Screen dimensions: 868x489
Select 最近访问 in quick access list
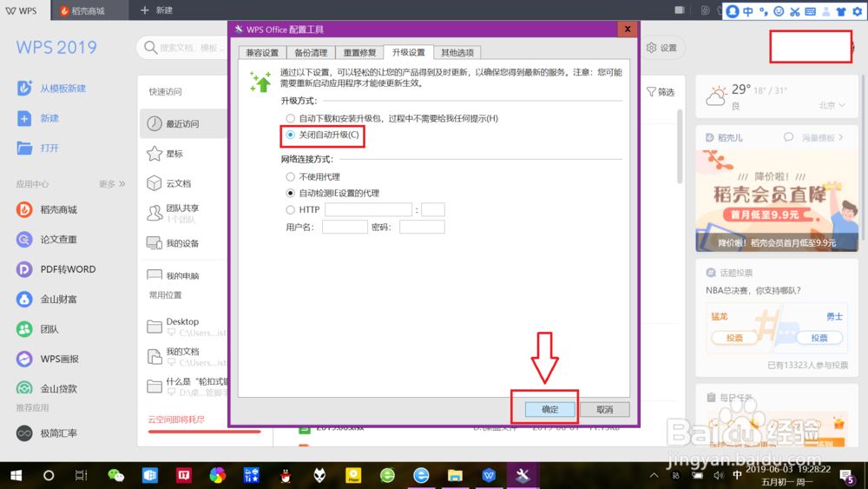[183, 123]
